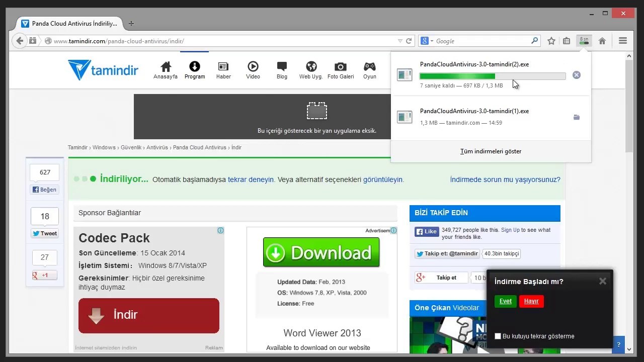Click the red İndir button in Codec Pack ad

(149, 315)
